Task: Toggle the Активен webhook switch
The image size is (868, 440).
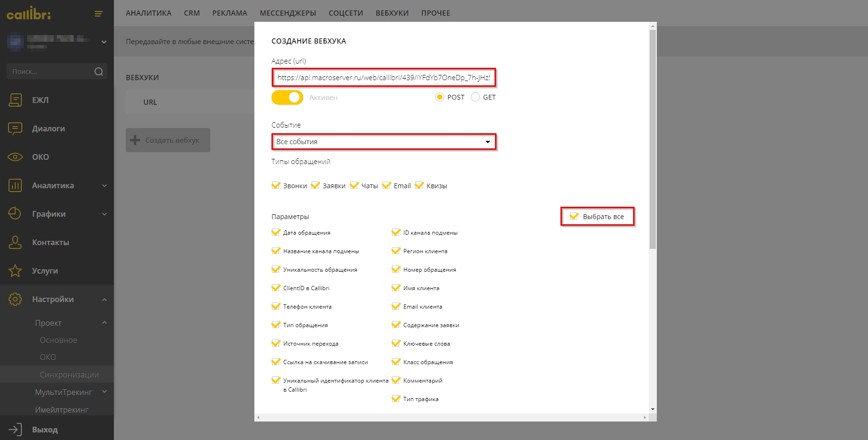Action: [287, 97]
